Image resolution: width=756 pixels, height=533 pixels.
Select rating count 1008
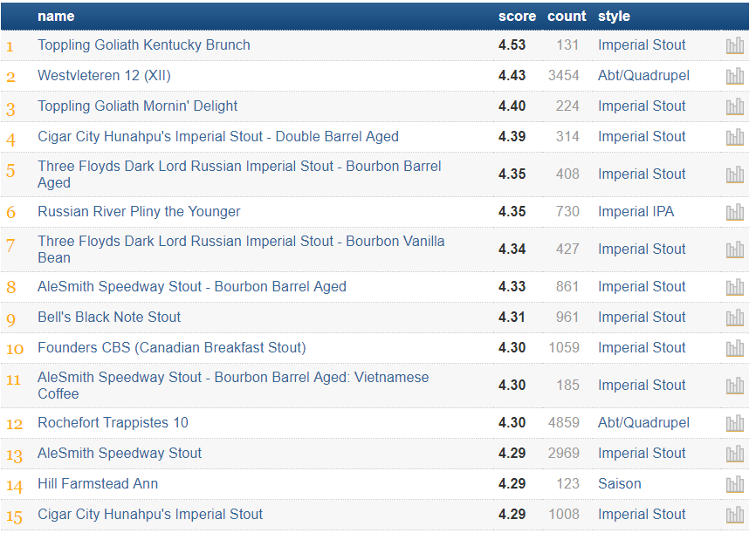pyautogui.click(x=564, y=515)
